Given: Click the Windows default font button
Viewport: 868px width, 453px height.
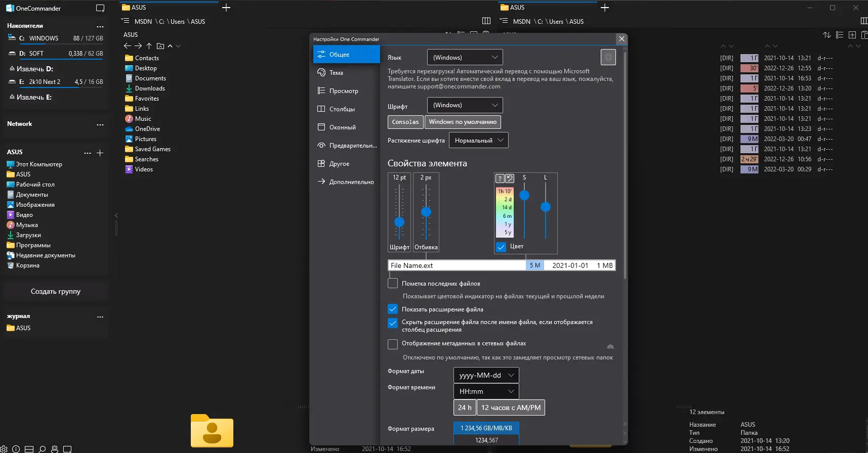Looking at the screenshot, I should click(x=463, y=122).
